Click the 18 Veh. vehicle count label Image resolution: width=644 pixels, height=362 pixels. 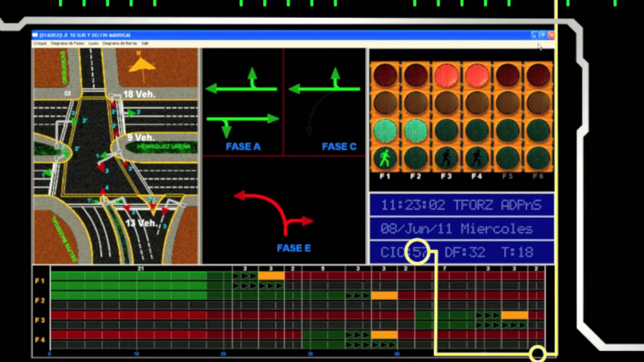[139, 94]
